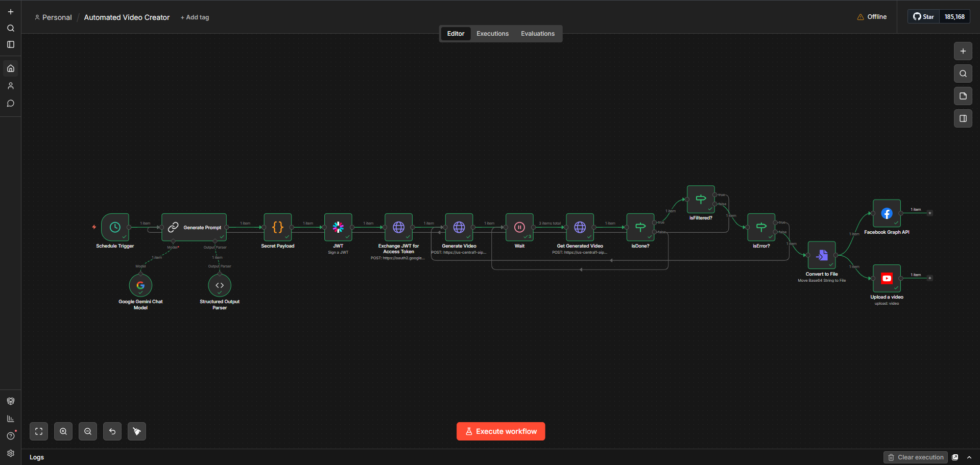Add output after Facebook Graph API node

click(x=930, y=213)
